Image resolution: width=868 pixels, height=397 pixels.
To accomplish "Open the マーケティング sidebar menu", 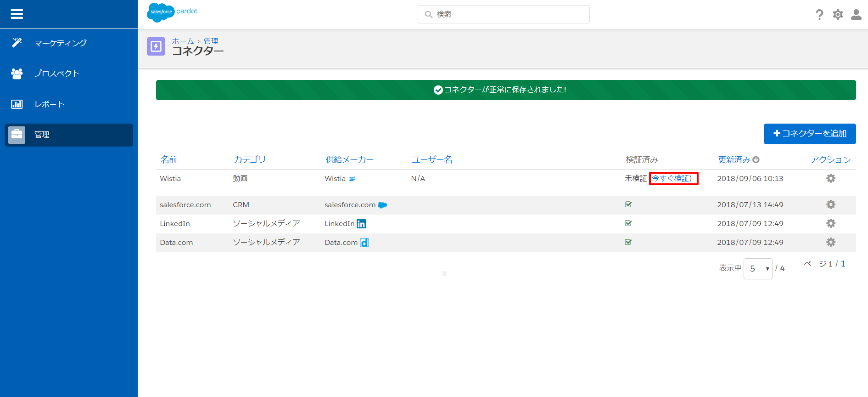I will pyautogui.click(x=60, y=43).
